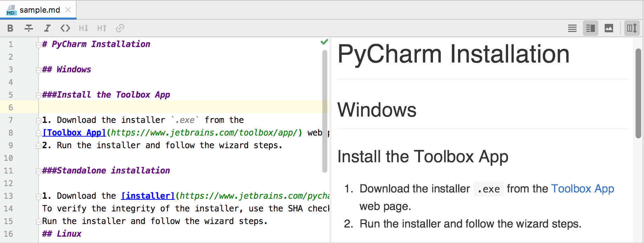Click '# PyCharm Installation' source line
644x243 pixels.
(96, 44)
